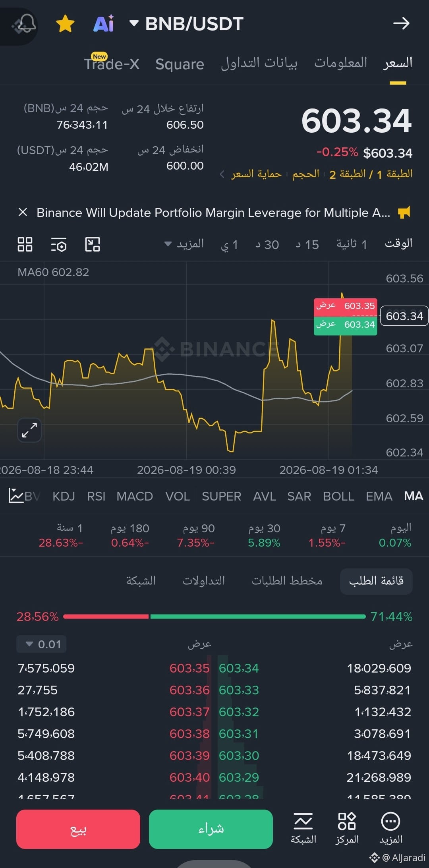Open the المعلومات tab
The image size is (429, 868).
[341, 63]
